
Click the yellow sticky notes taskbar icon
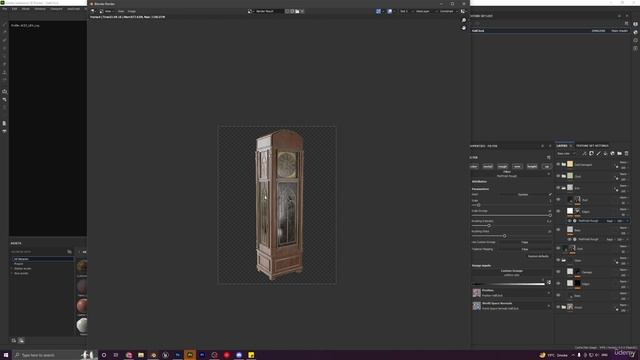point(251,355)
